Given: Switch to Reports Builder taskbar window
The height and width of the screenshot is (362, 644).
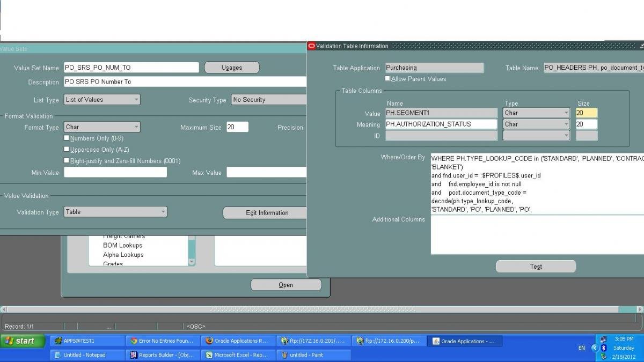Looking at the screenshot, I should pyautogui.click(x=163, y=355).
